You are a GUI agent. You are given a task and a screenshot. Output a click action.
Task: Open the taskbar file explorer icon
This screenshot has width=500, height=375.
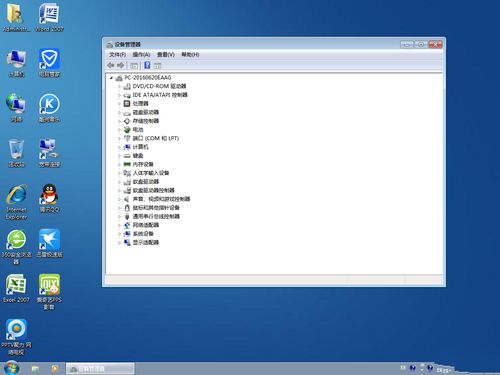pos(35,369)
